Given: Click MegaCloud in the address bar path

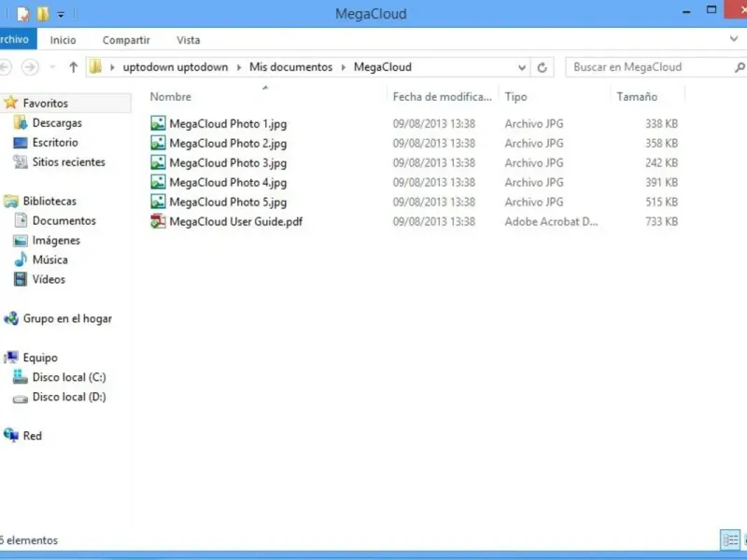Looking at the screenshot, I should pyautogui.click(x=383, y=67).
